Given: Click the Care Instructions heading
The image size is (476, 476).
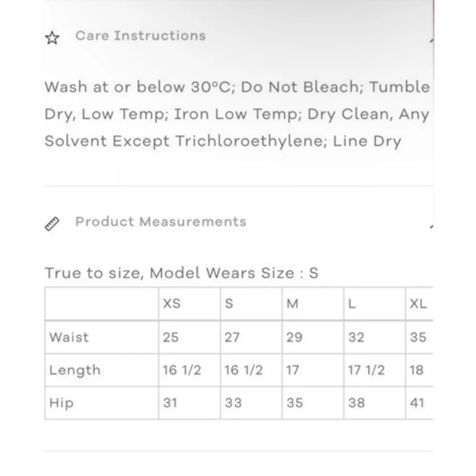Looking at the screenshot, I should click(x=140, y=36).
